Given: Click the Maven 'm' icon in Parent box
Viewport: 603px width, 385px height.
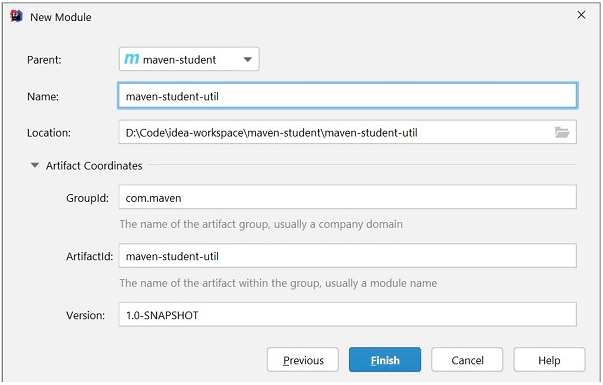Looking at the screenshot, I should click(132, 59).
